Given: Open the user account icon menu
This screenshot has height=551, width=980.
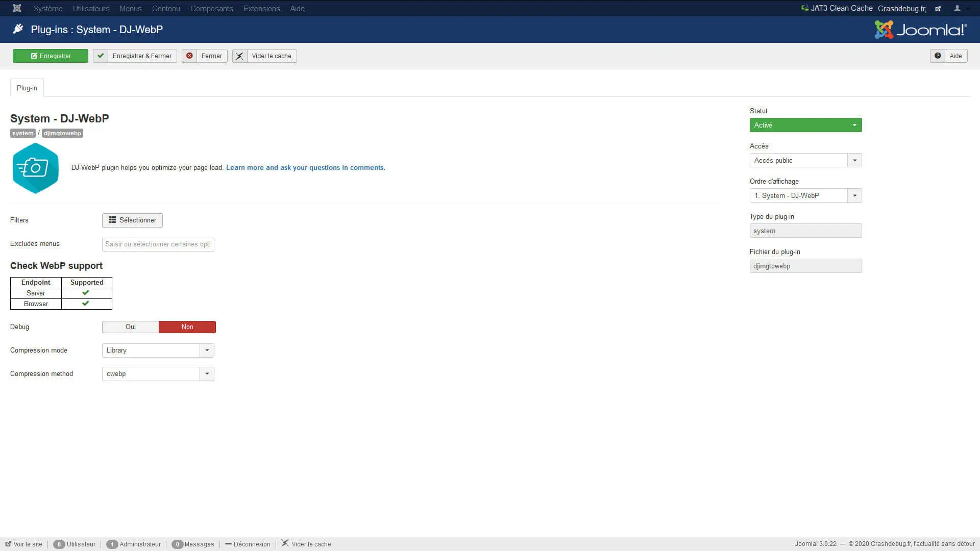Looking at the screenshot, I should [958, 8].
